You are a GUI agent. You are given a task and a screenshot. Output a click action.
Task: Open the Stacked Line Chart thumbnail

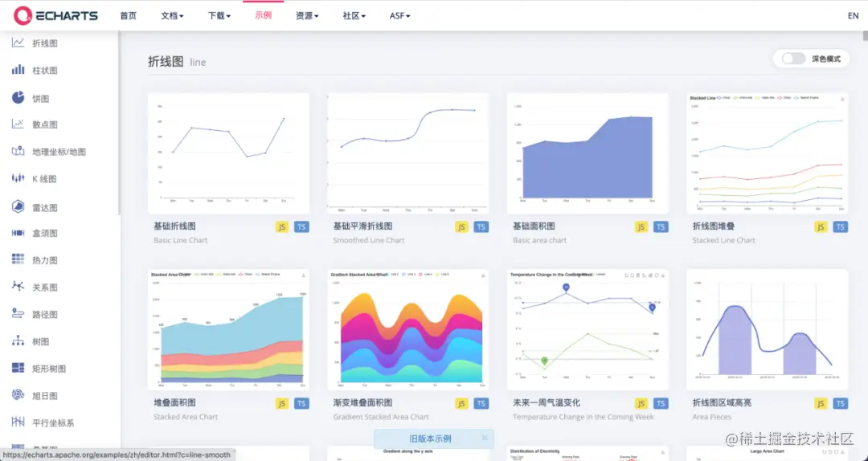tap(768, 153)
